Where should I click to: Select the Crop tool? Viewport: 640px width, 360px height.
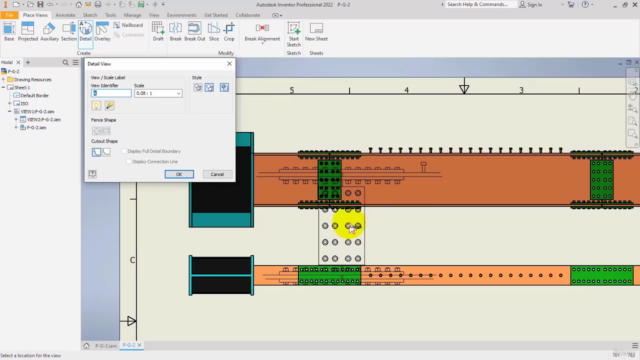[x=229, y=31]
